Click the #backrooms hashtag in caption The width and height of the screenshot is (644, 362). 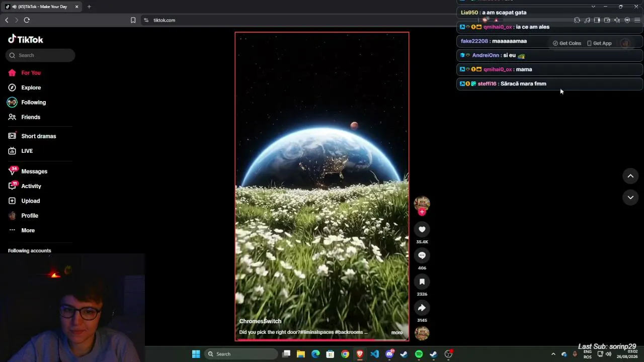(349, 332)
